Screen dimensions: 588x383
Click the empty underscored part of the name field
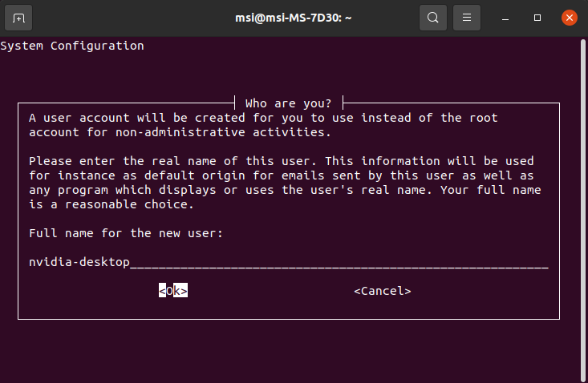339,263
